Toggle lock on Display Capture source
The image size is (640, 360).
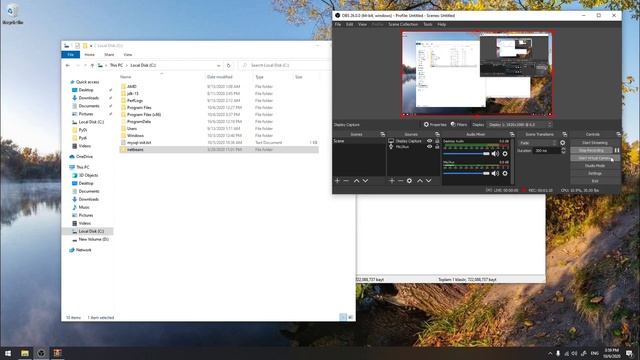437,141
